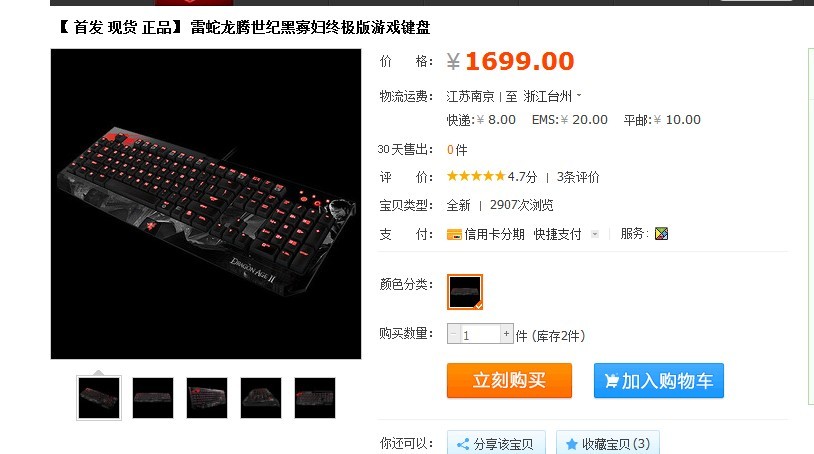
Task: Open the 3条评价 reviews link
Action: pyautogui.click(x=578, y=177)
